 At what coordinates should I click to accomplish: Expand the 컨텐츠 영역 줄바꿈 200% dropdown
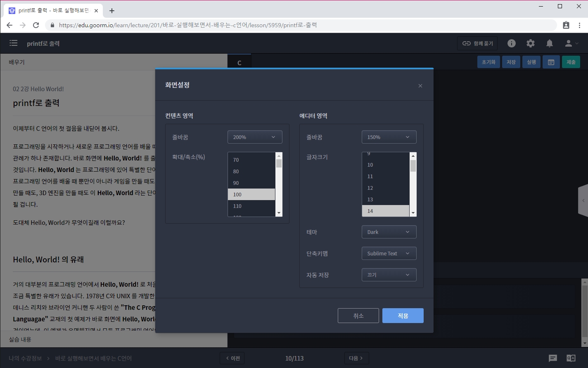pos(255,137)
